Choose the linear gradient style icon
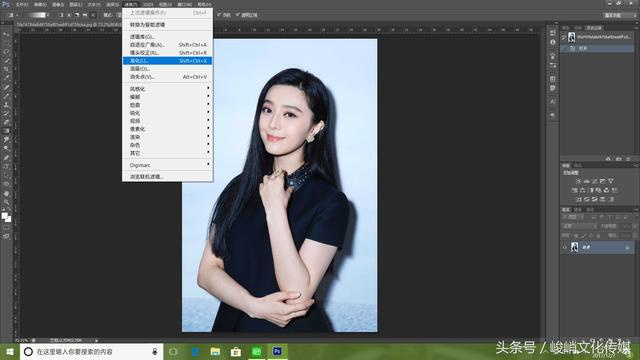 click(61, 15)
